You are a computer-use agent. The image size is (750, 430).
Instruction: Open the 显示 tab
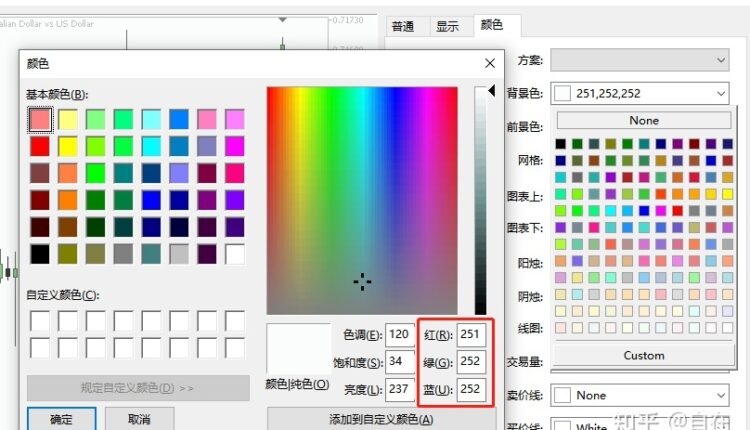tap(447, 27)
